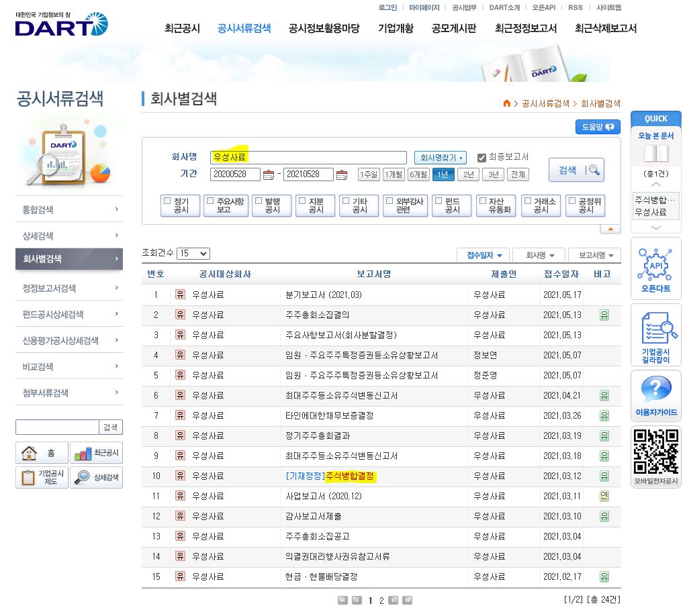The height and width of the screenshot is (616, 689).
Task: Open 이용자가이드 question icon
Action: point(655,396)
